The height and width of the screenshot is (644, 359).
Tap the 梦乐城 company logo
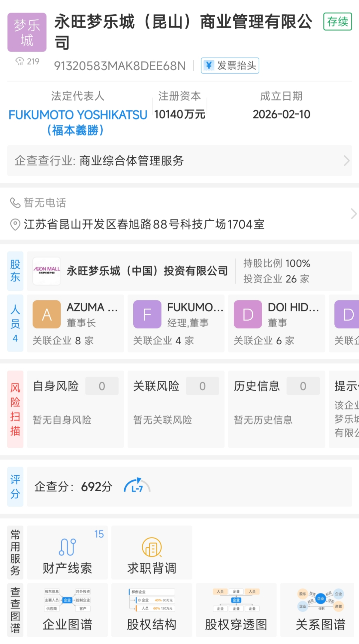click(27, 32)
